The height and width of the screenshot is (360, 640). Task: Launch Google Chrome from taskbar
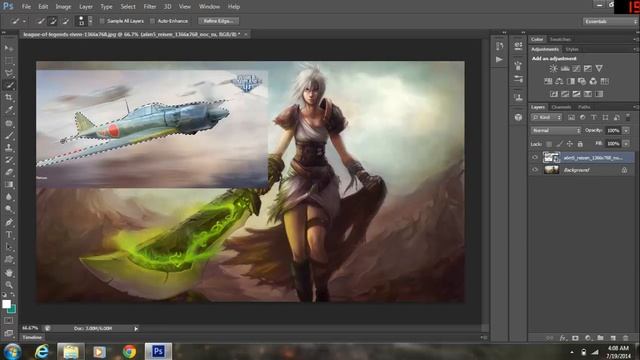click(129, 351)
